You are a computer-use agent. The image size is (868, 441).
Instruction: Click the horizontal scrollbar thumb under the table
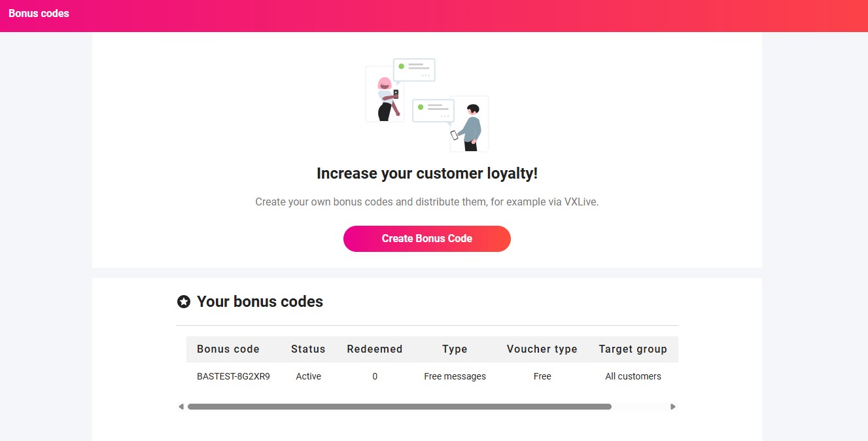(399, 407)
